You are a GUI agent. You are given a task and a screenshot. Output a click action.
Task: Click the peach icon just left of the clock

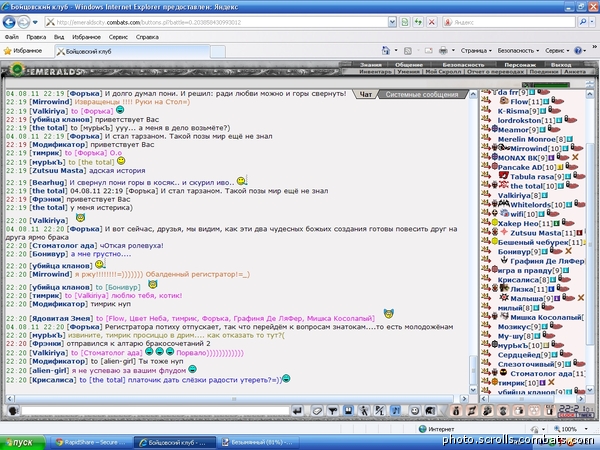coord(550,411)
